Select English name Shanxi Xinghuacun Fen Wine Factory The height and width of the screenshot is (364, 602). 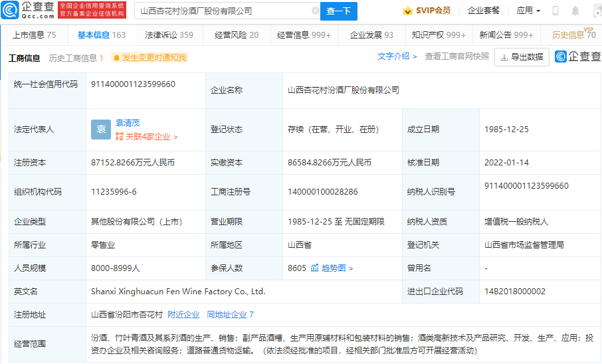point(178,292)
